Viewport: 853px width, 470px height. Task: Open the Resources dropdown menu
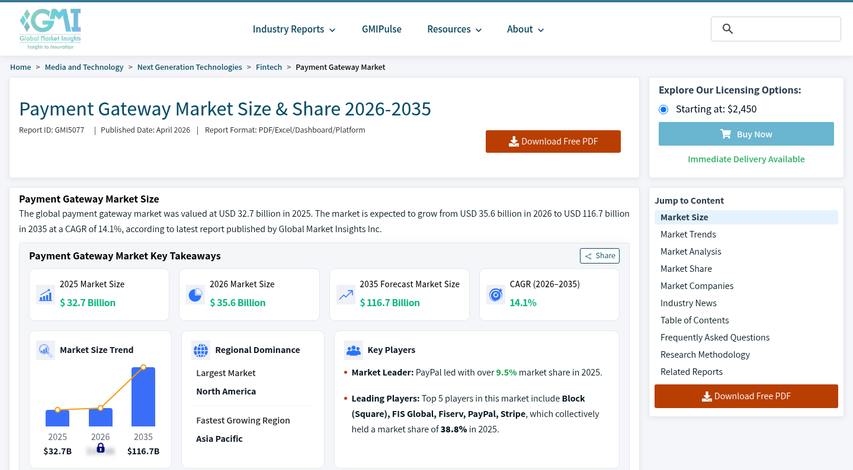click(x=454, y=29)
